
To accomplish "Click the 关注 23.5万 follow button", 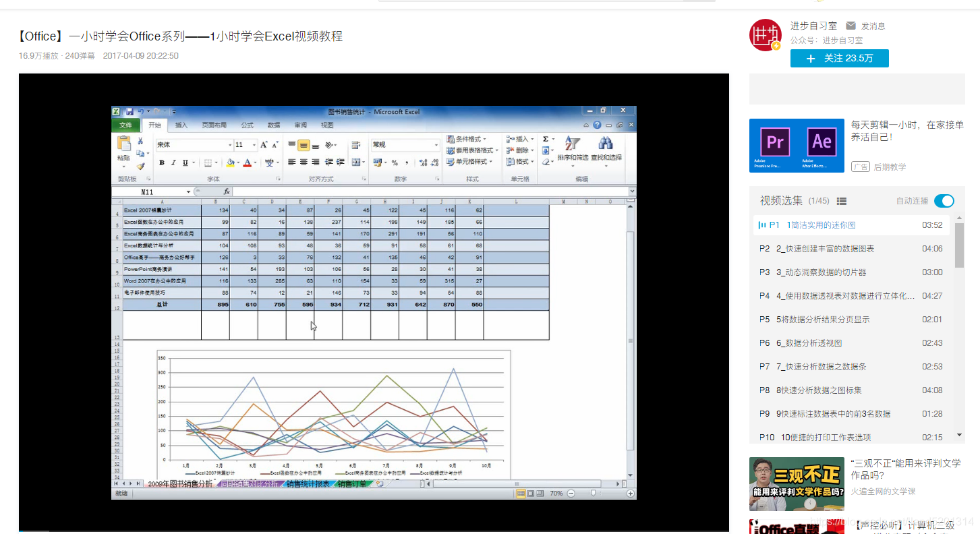I will [840, 59].
